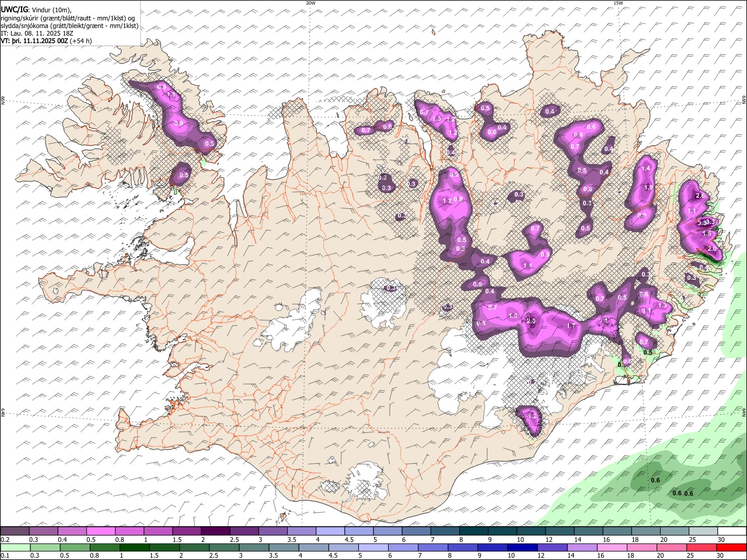This screenshot has width=747, height=560.
Task: Select the grey snow swatch between 20 and 25
Action: click(674, 531)
